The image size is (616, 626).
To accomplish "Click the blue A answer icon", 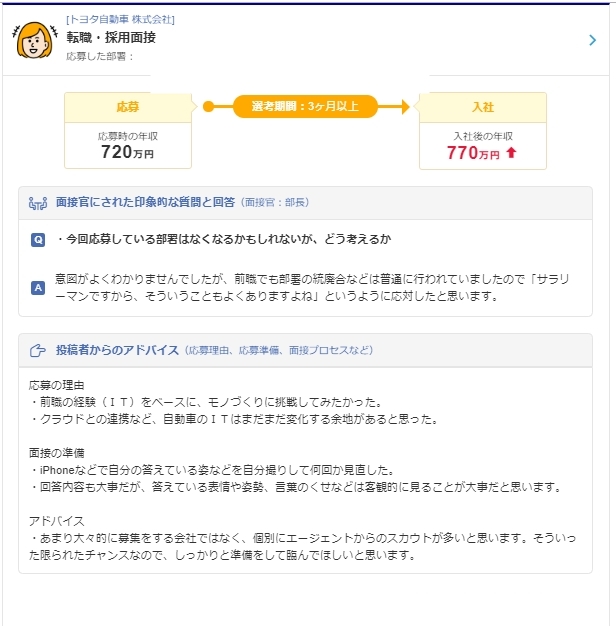I will 38,288.
